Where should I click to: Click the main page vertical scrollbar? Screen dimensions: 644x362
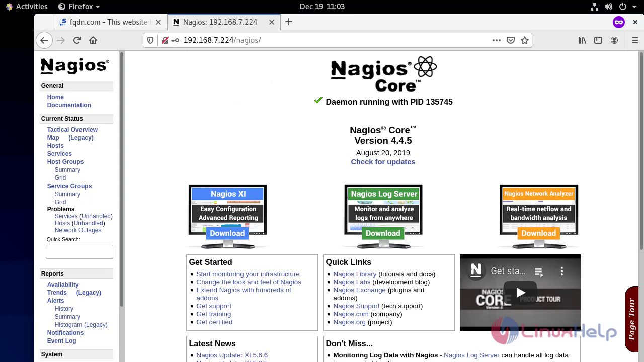(641, 151)
